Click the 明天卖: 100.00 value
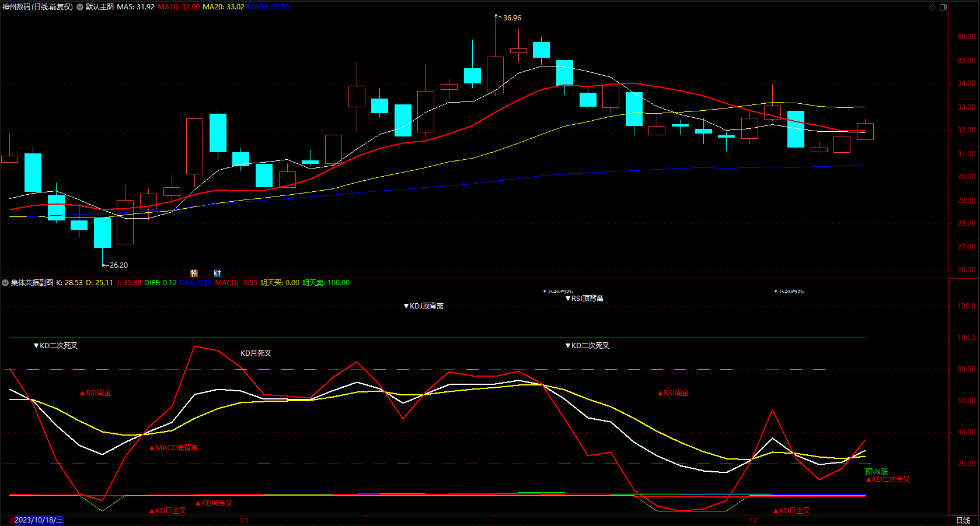This screenshot has height=526, width=980. (326, 283)
